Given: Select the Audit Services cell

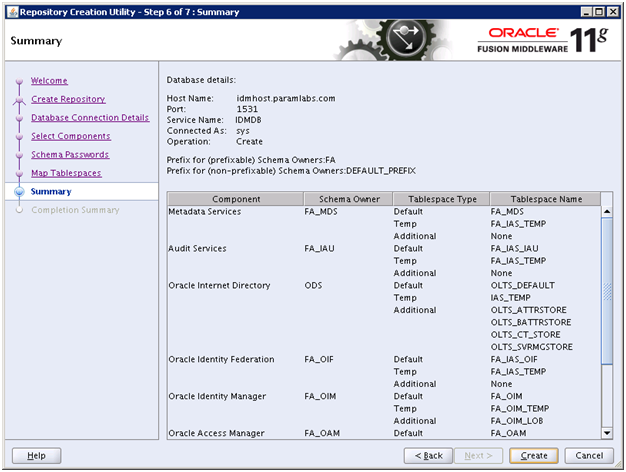Looking at the screenshot, I should [x=197, y=248].
